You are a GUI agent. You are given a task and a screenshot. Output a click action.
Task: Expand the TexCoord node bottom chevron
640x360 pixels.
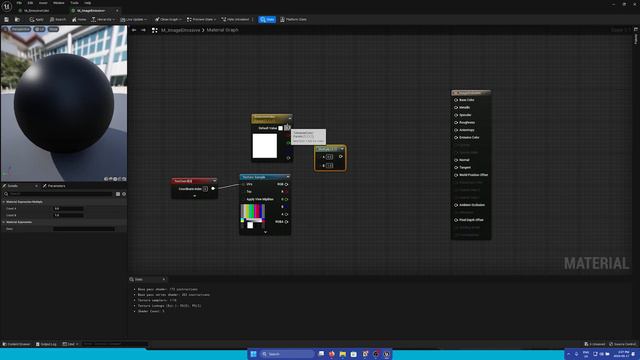194,196
